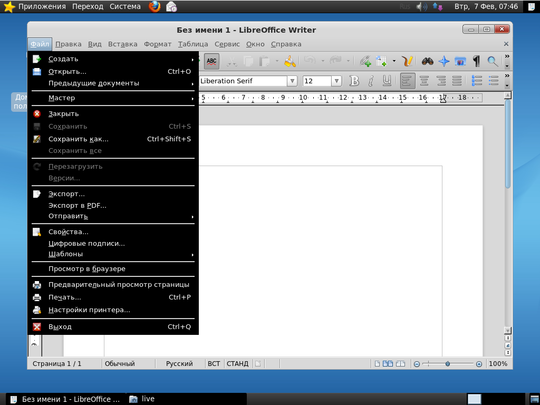Click the 100% zoom level in the status bar

[498, 364]
